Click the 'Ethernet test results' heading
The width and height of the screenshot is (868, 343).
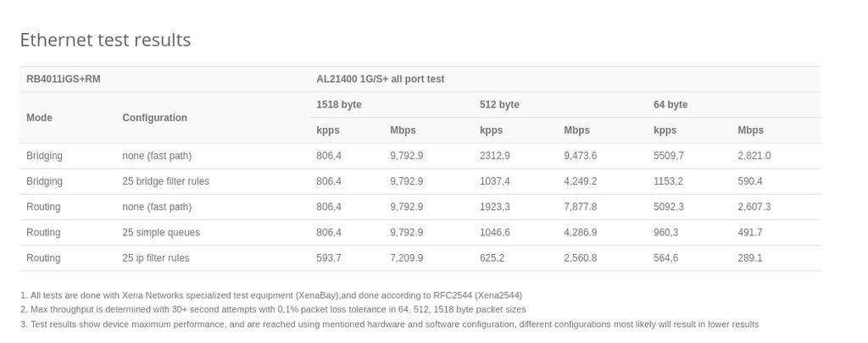pos(105,40)
